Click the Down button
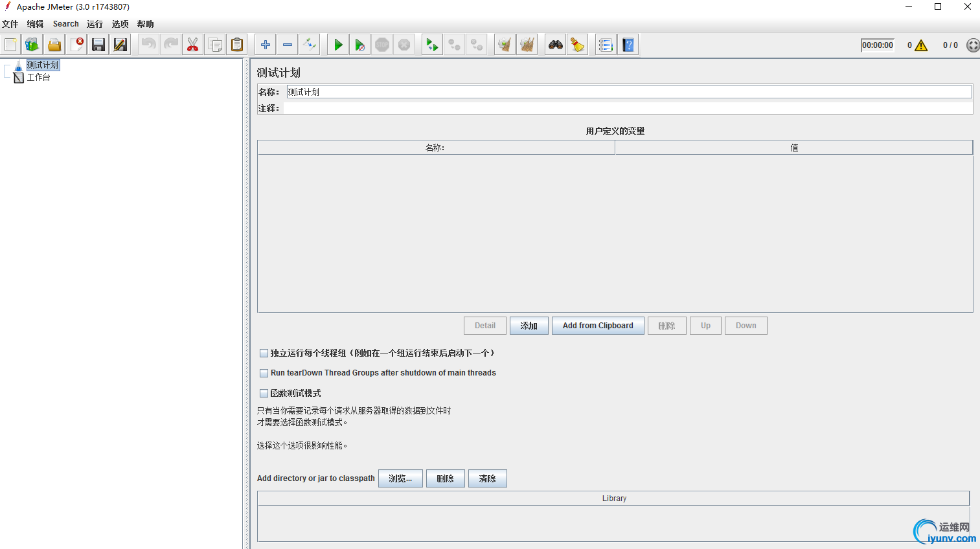 click(x=746, y=326)
